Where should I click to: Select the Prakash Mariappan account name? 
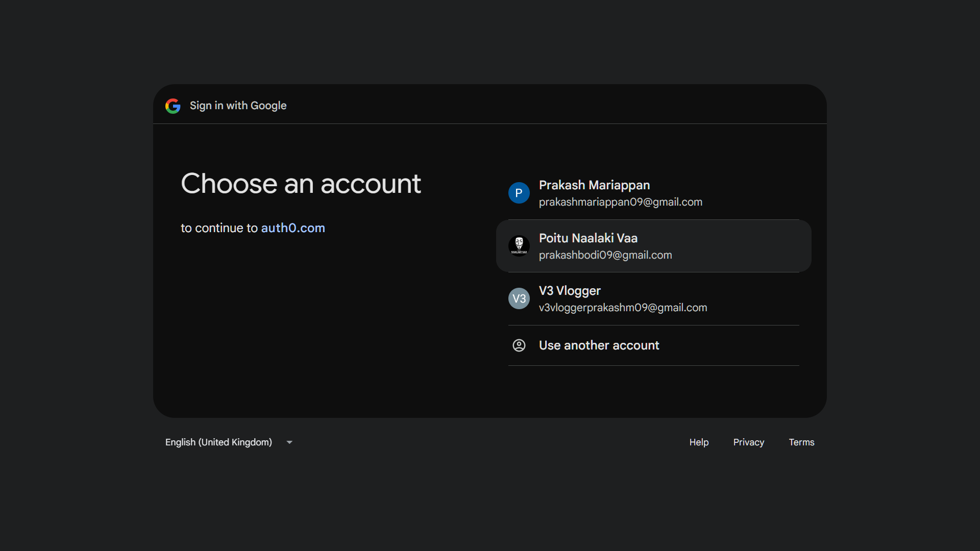tap(594, 185)
